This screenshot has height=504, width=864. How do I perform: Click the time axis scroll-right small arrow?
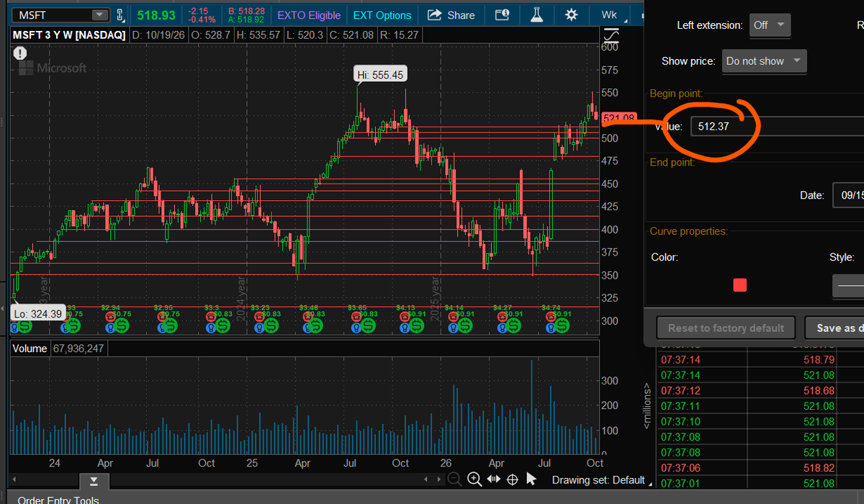point(438,479)
